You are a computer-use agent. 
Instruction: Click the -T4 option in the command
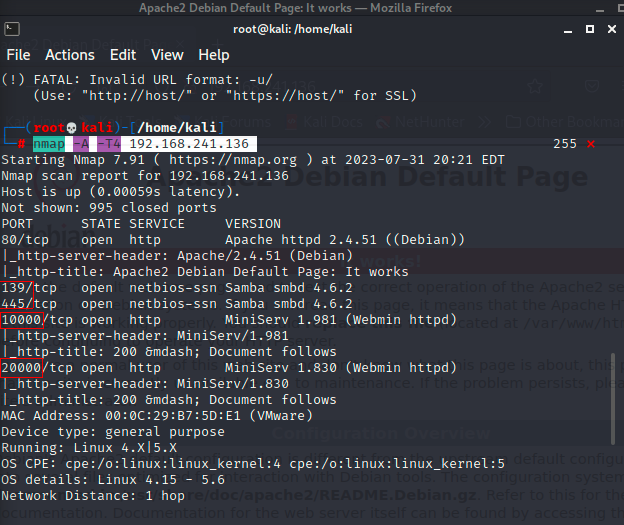pyautogui.click(x=109, y=144)
